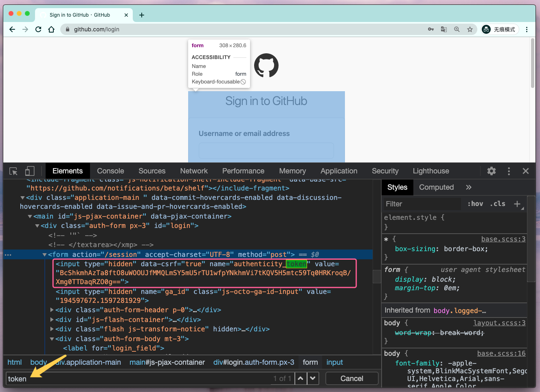
Task: Go back to the previous page
Action: [x=12, y=29]
